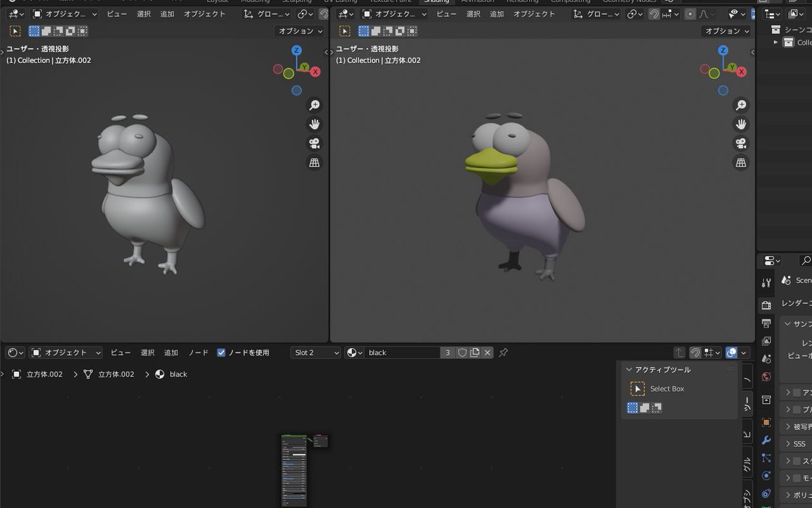The image size is (812, 508).
Task: Toggle snapping magnet in right viewport header
Action: tap(654, 14)
